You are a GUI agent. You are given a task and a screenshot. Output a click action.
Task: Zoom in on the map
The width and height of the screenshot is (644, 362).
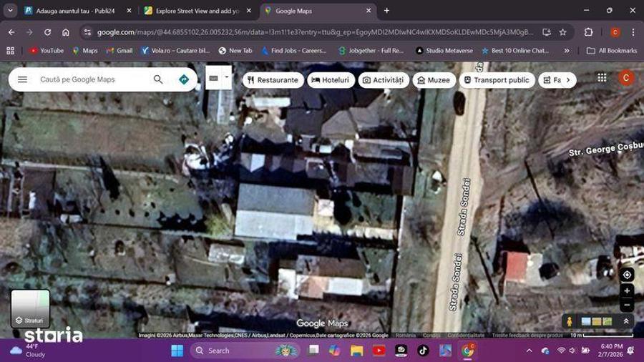627,291
